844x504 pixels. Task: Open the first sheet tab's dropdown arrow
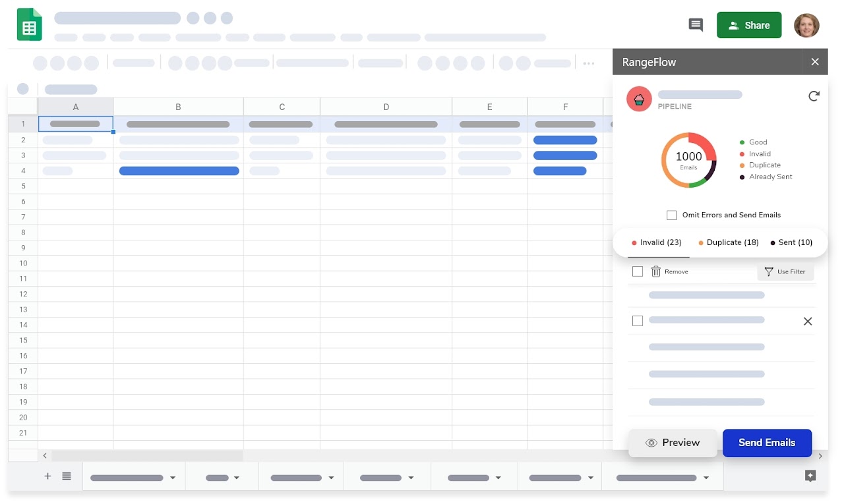(172, 477)
